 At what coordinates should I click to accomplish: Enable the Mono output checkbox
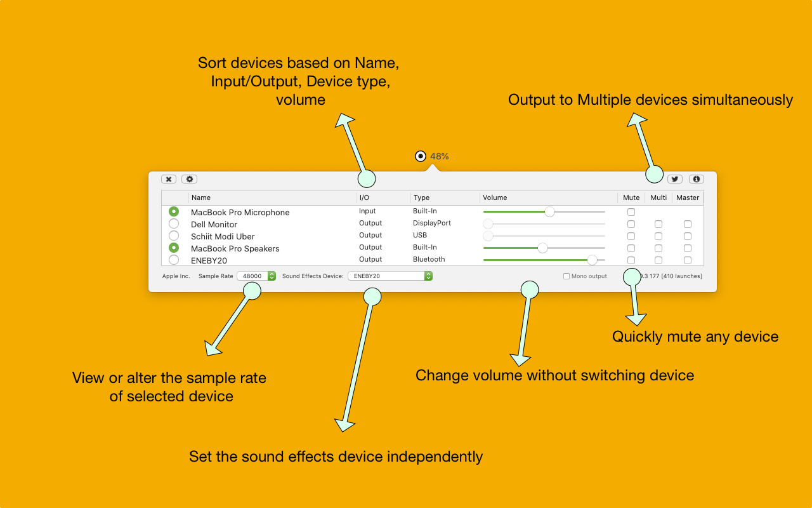click(566, 276)
